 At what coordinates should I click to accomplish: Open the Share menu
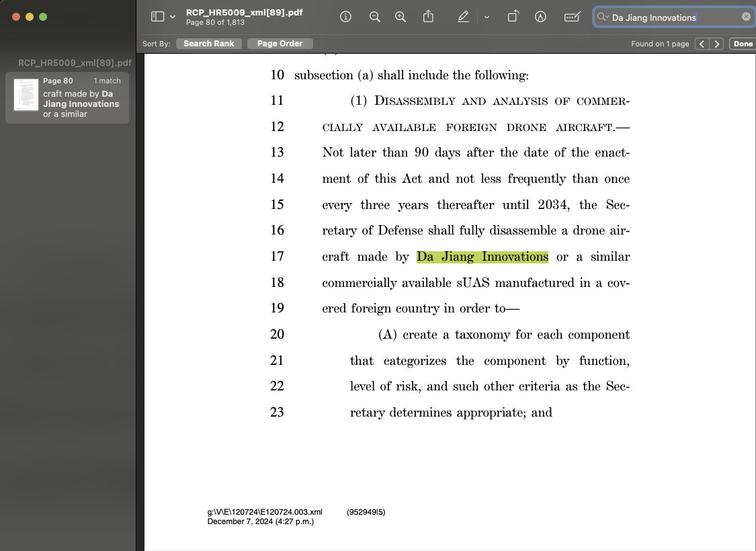[x=428, y=16]
